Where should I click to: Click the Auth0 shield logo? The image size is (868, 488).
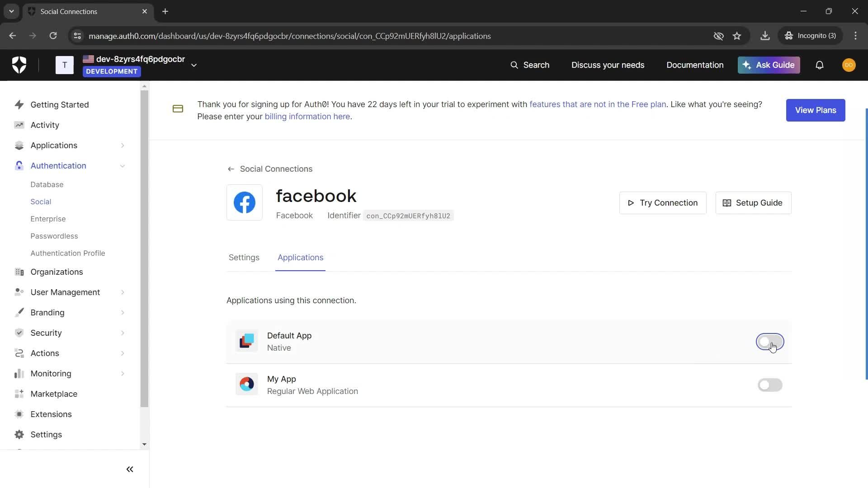[x=19, y=65]
